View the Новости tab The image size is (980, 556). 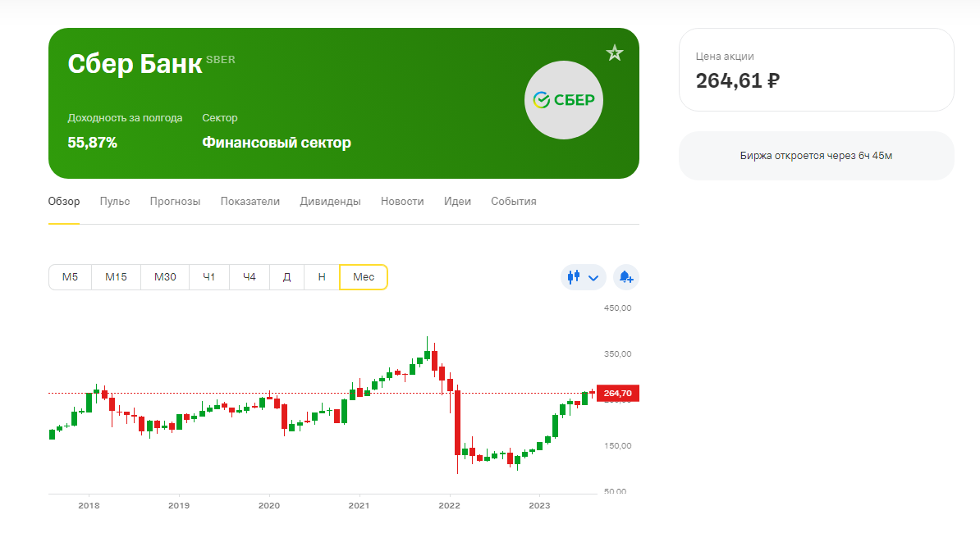tap(402, 201)
